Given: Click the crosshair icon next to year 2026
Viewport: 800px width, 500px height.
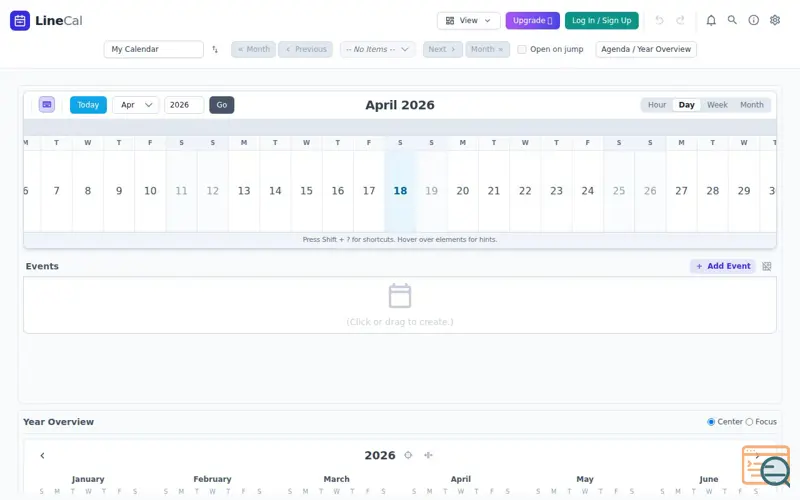Looking at the screenshot, I should pos(428,455).
